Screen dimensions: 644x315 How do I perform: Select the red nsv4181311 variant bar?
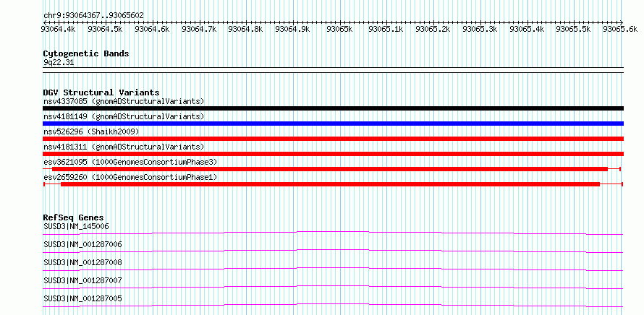[333, 154]
